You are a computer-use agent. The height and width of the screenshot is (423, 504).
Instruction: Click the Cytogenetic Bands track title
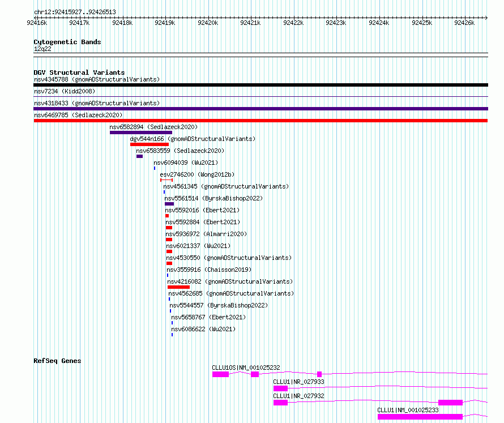(x=67, y=42)
